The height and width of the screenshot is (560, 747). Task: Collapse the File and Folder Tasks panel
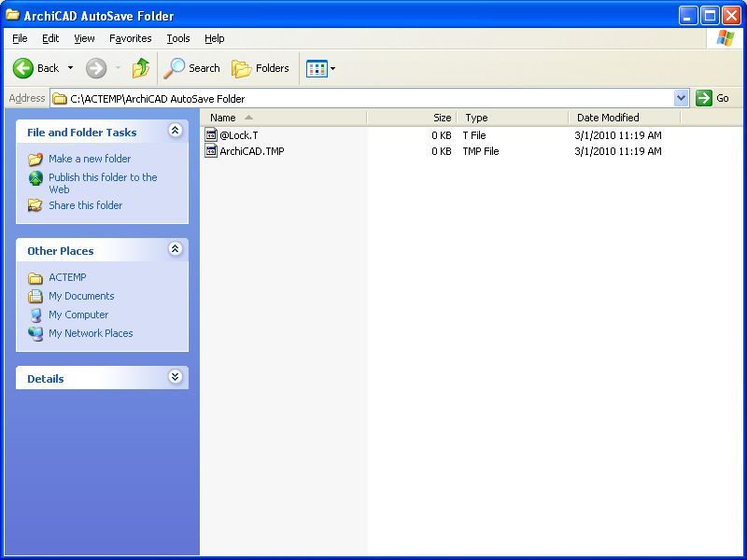coord(175,133)
